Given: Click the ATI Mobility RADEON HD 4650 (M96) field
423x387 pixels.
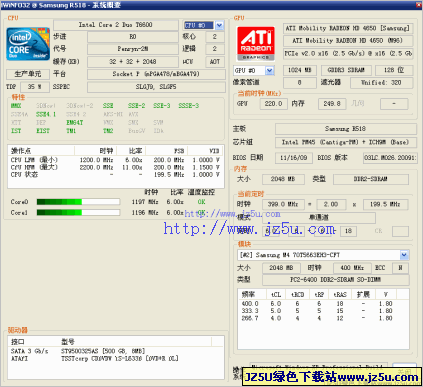Looking at the screenshot, I should (348, 41).
